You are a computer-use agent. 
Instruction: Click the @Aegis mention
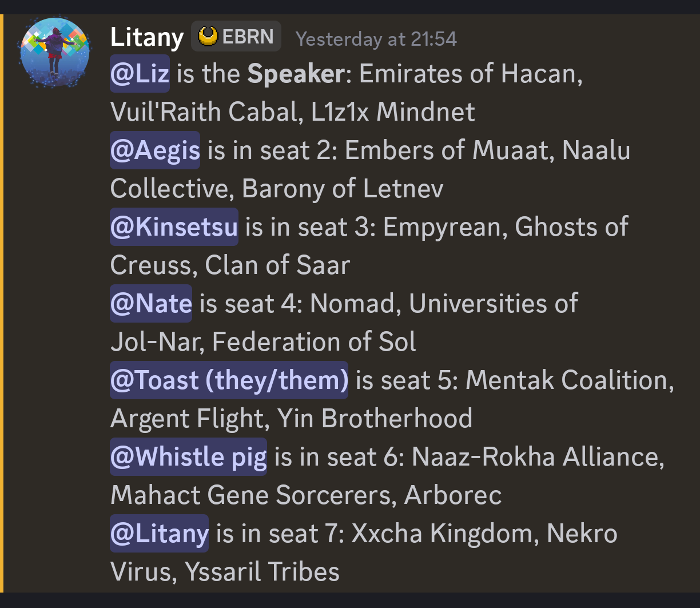pyautogui.click(x=155, y=150)
